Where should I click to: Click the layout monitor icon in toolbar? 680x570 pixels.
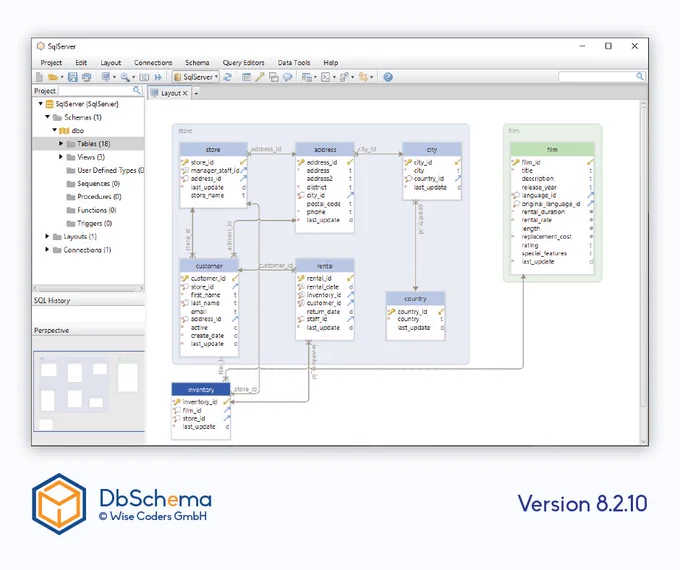click(106, 77)
